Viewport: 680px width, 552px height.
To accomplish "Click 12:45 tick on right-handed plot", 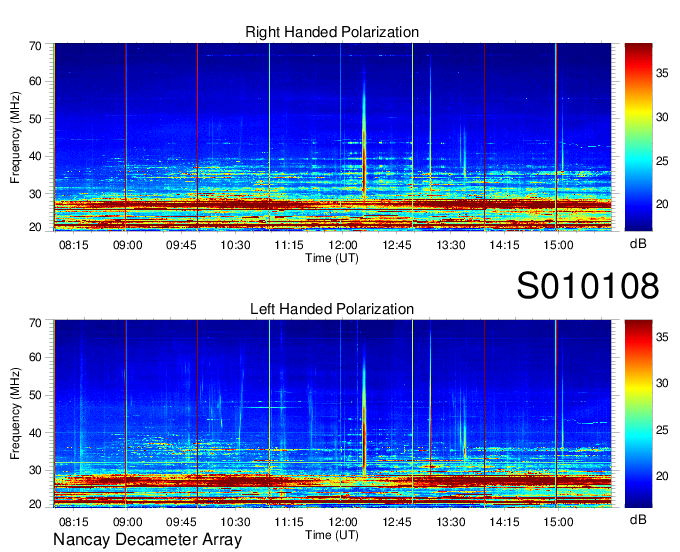I will (397, 245).
